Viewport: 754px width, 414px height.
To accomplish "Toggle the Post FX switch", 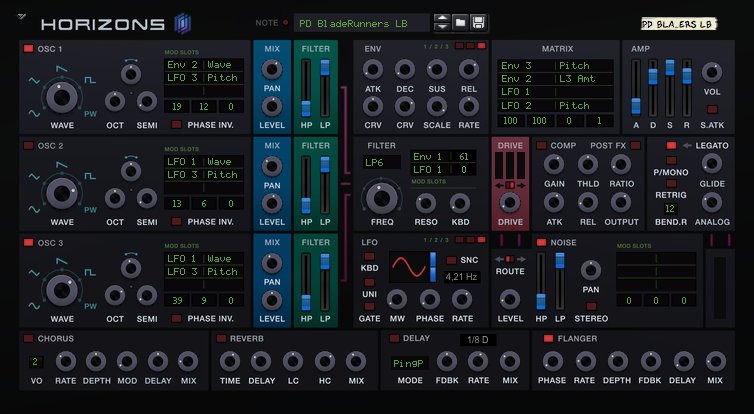I will 635,145.
